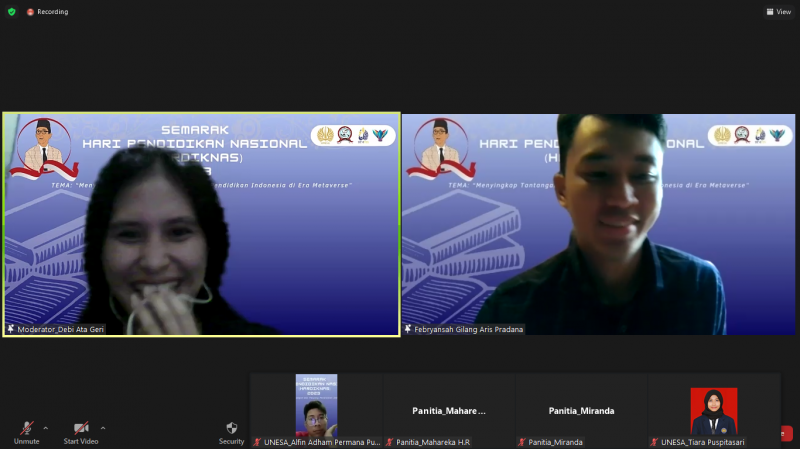This screenshot has height=449, width=800.
Task: Unmute the microphone
Action: [26, 429]
